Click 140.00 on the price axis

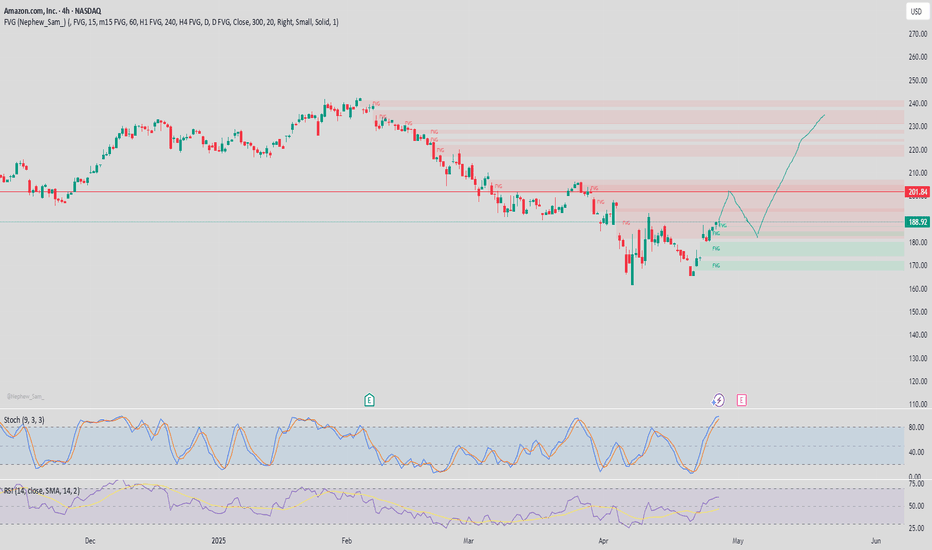(918, 335)
